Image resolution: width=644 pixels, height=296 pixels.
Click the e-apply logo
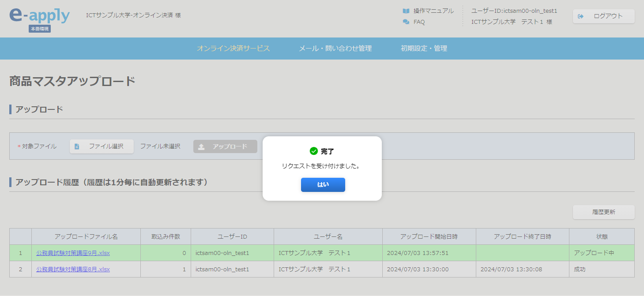(x=39, y=16)
